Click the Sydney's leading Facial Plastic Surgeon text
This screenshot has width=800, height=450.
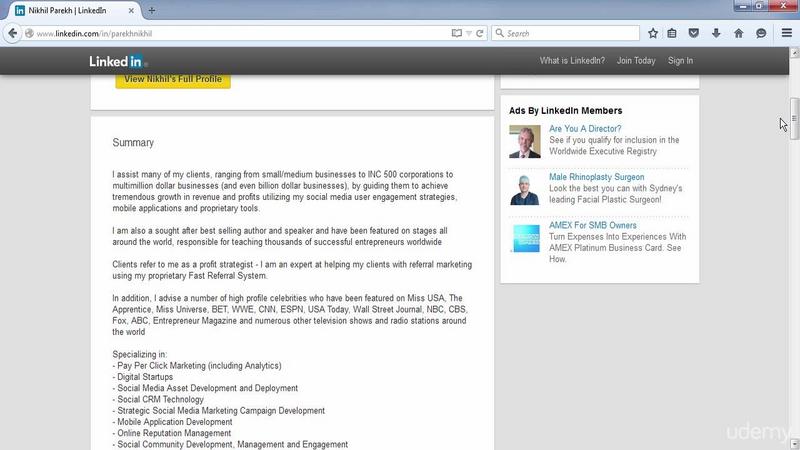pos(615,194)
